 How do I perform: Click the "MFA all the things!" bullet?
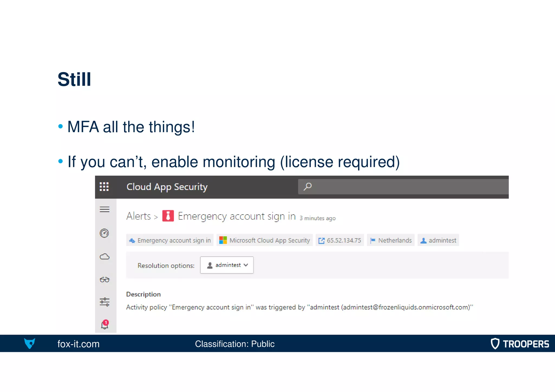pos(131,127)
